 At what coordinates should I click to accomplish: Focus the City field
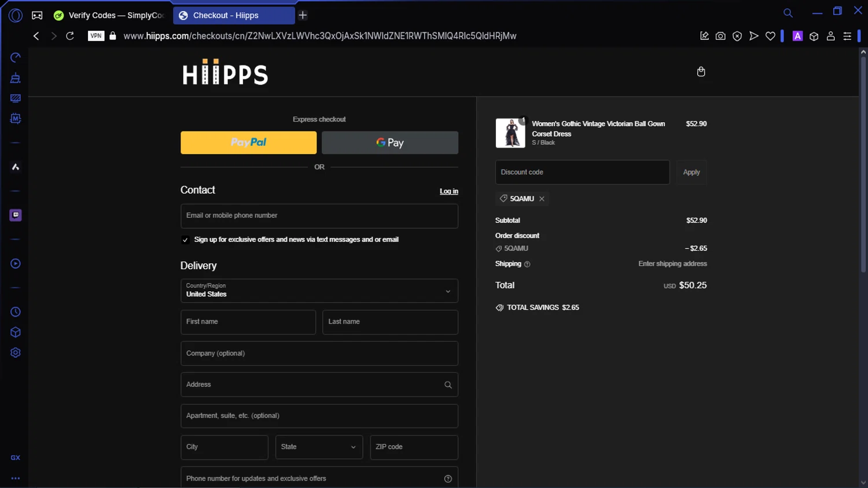tap(225, 447)
